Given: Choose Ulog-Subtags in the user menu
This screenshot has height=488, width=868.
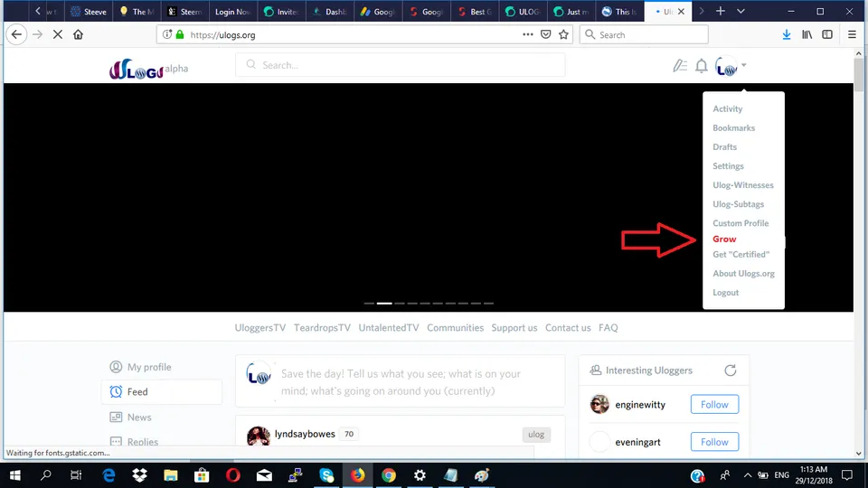Looking at the screenshot, I should coord(738,204).
